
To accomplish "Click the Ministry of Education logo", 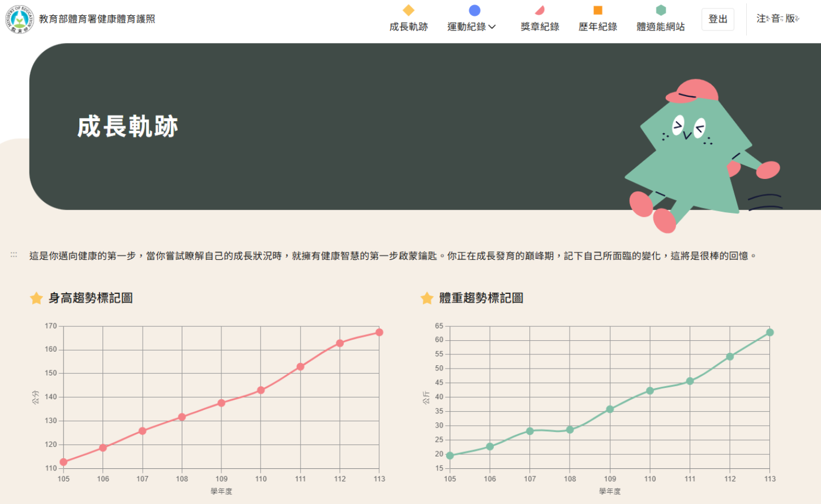I will [20, 19].
